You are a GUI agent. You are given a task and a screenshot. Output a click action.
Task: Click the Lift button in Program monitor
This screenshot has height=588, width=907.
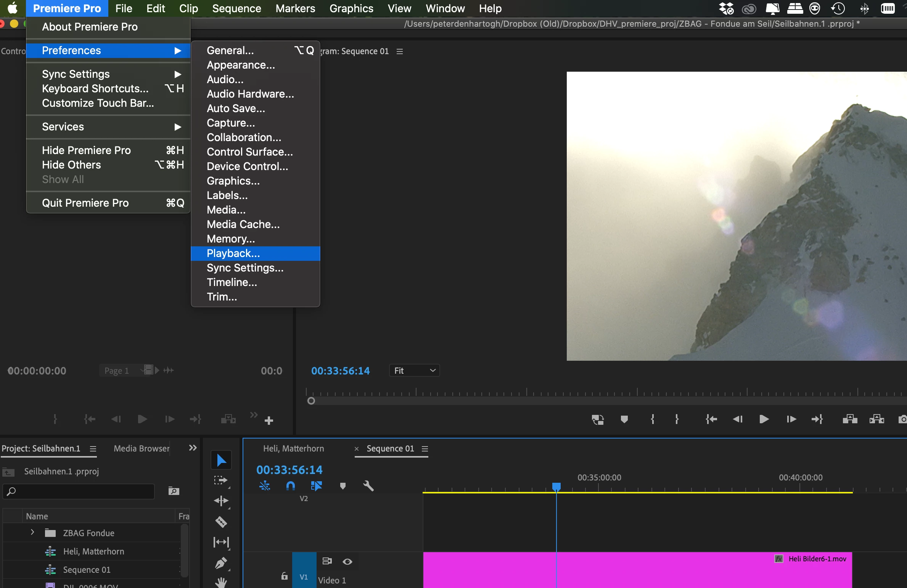(x=850, y=419)
